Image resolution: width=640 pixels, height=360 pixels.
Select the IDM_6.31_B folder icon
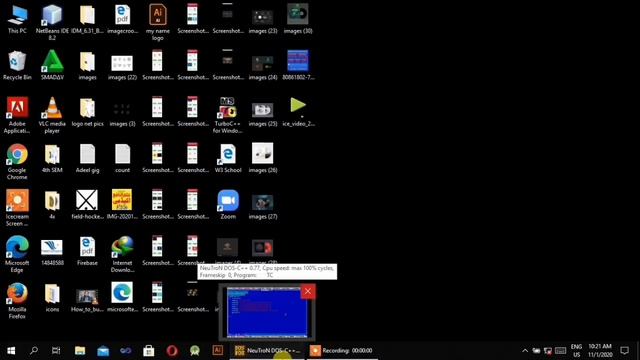pyautogui.click(x=87, y=19)
